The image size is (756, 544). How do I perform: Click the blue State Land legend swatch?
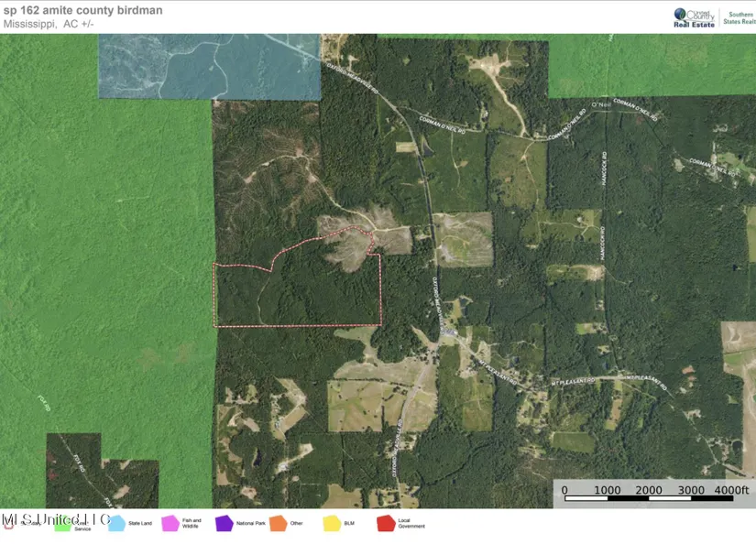click(x=115, y=524)
